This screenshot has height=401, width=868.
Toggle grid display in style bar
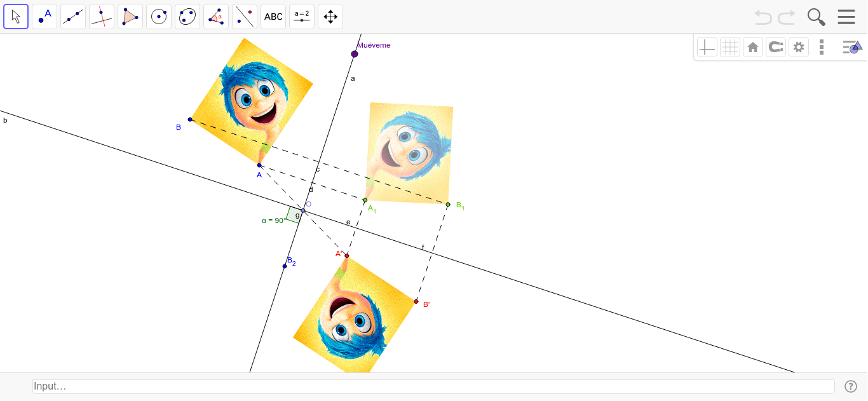tap(730, 47)
